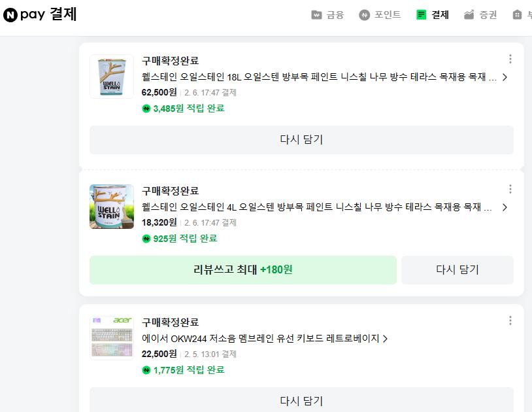Open the kebab menu on the 4L paint order
532x412 pixels.
510,189
